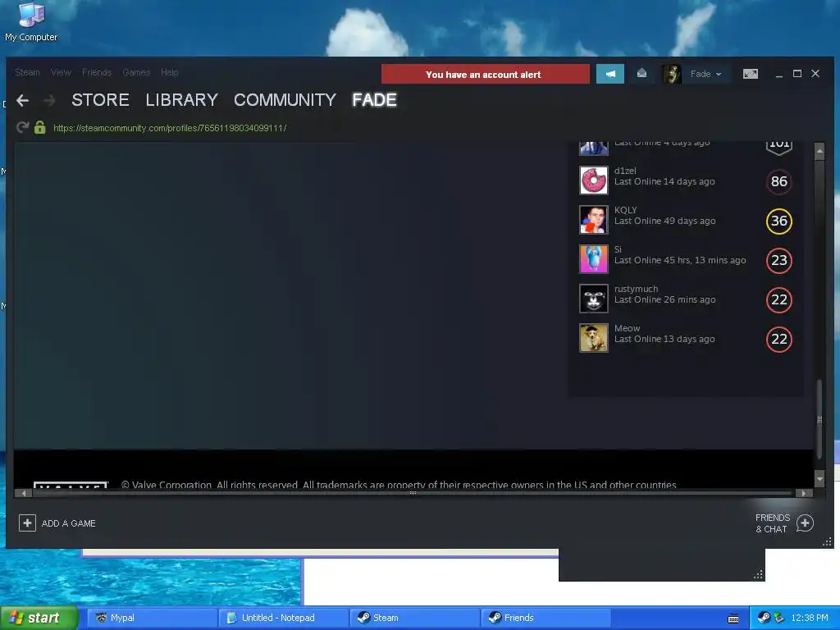Click the 12:38 PM clock
The height and width of the screenshot is (630, 840).
(810, 618)
